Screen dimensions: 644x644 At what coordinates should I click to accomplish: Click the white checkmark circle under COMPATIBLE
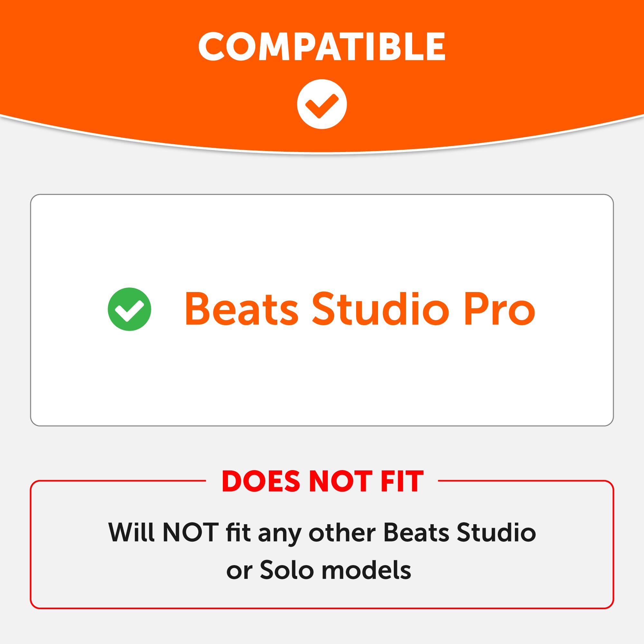[x=322, y=104]
